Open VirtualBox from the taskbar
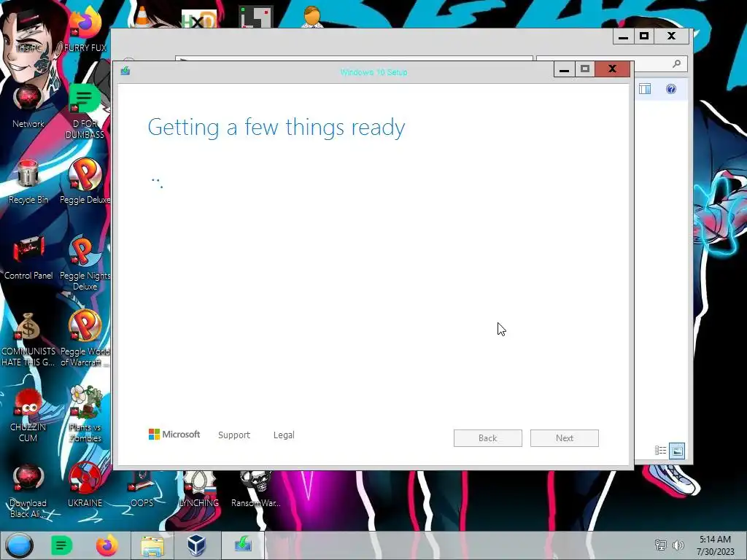747x560 pixels. tap(196, 545)
